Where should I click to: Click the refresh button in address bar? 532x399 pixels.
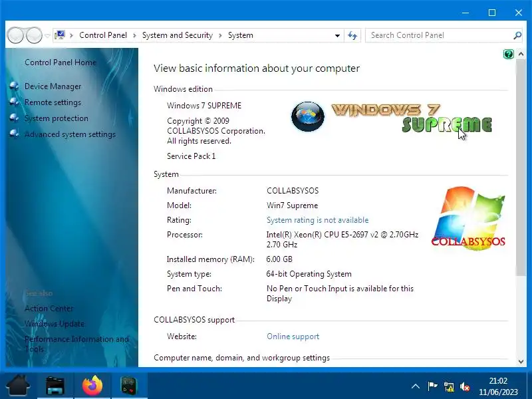tap(352, 35)
